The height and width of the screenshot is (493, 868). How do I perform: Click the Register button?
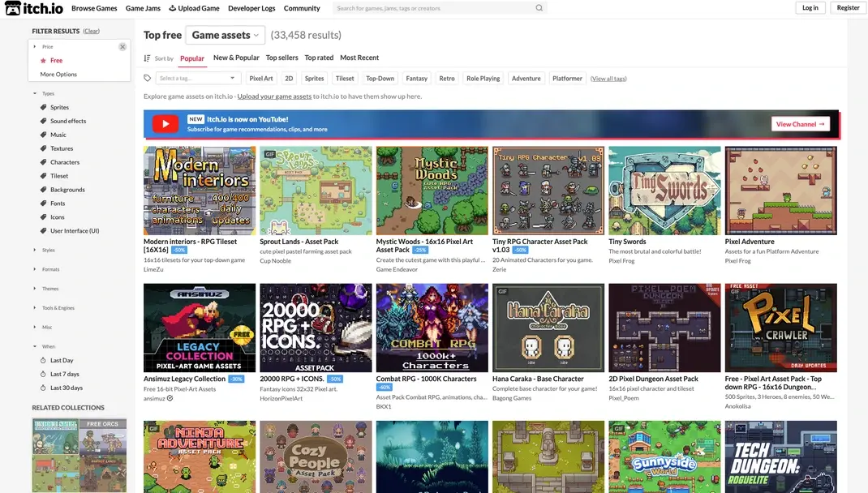tap(848, 7)
